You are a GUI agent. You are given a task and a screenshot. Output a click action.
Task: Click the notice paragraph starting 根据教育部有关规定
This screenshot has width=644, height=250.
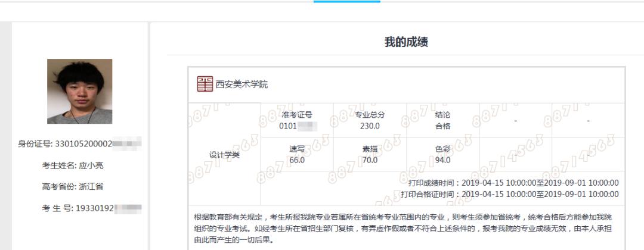[403, 229]
